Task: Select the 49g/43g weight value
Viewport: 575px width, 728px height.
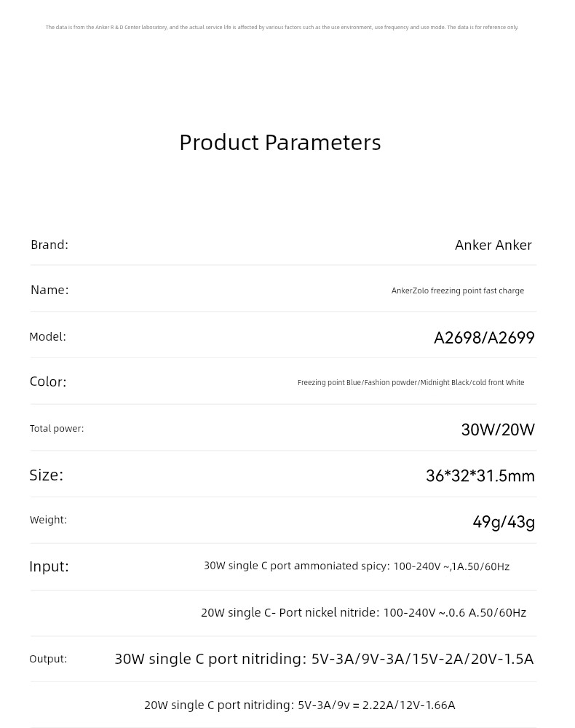Action: [504, 522]
